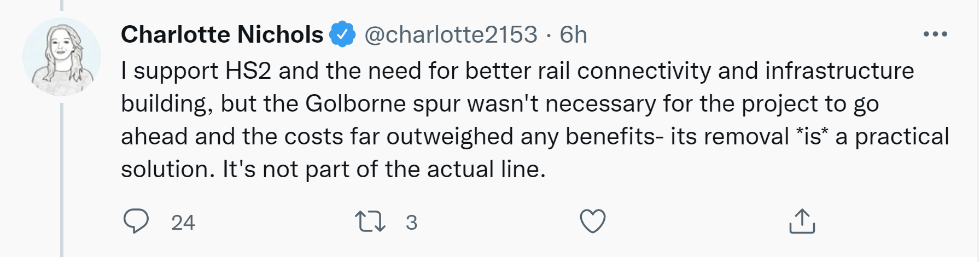The height and width of the screenshot is (262, 980).
Task: Open the three-dot more options menu
Action: (935, 34)
